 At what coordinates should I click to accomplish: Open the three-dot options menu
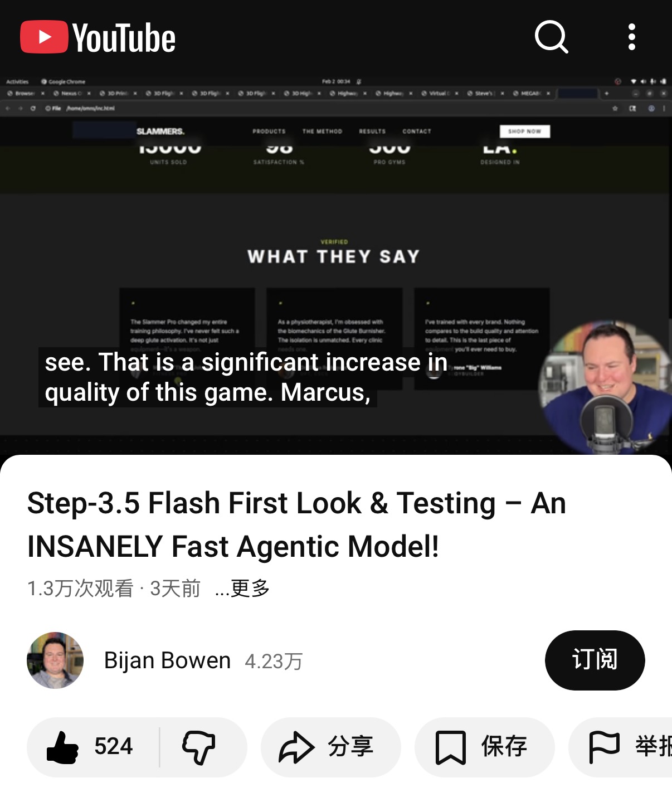(631, 37)
